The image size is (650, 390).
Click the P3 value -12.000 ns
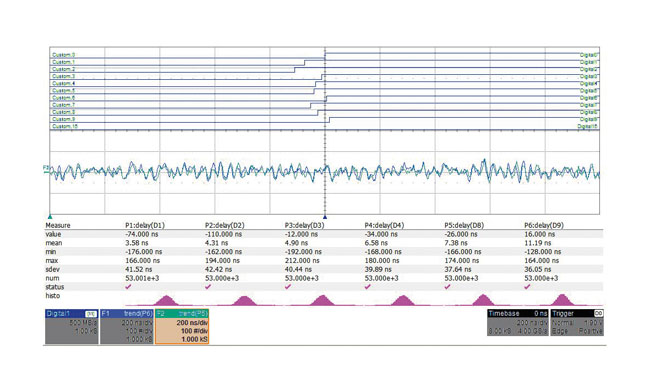301,234
